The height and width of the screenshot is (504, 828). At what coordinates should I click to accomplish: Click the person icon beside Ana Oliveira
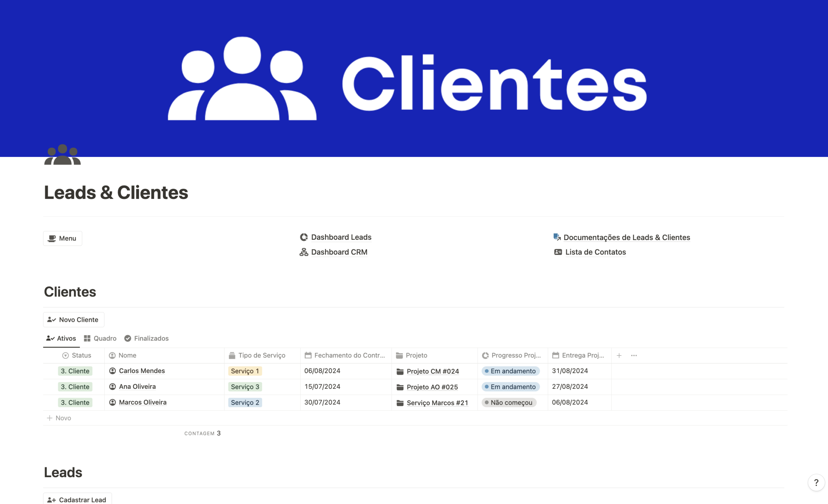point(113,386)
